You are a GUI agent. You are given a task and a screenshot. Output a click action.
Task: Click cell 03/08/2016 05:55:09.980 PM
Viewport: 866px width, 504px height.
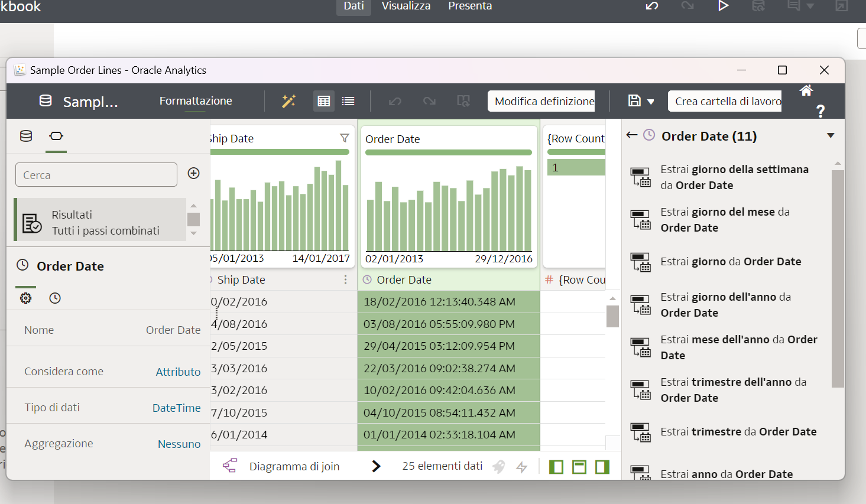pos(449,324)
